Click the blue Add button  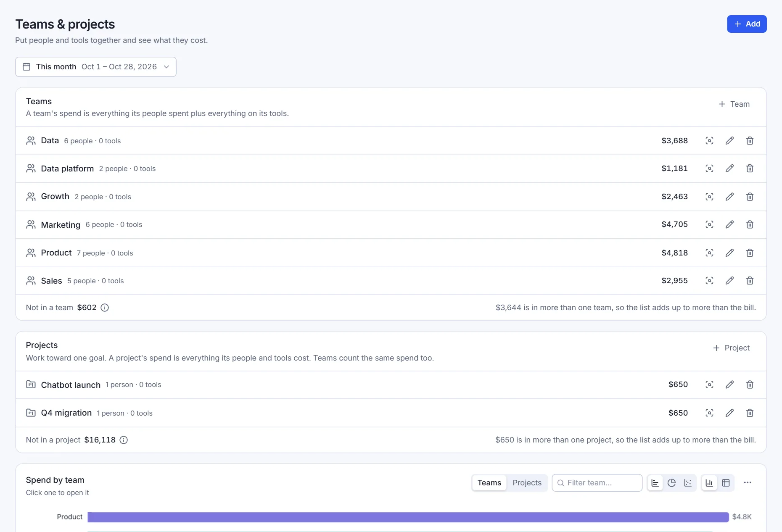point(747,24)
